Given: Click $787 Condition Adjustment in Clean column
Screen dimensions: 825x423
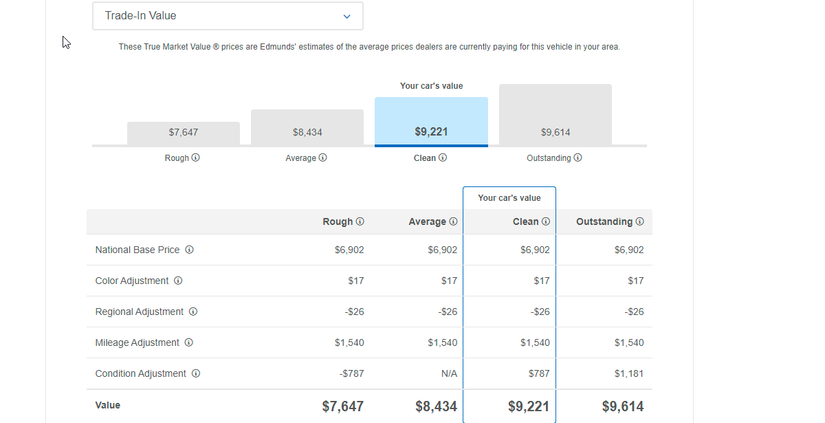Looking at the screenshot, I should click(539, 374).
